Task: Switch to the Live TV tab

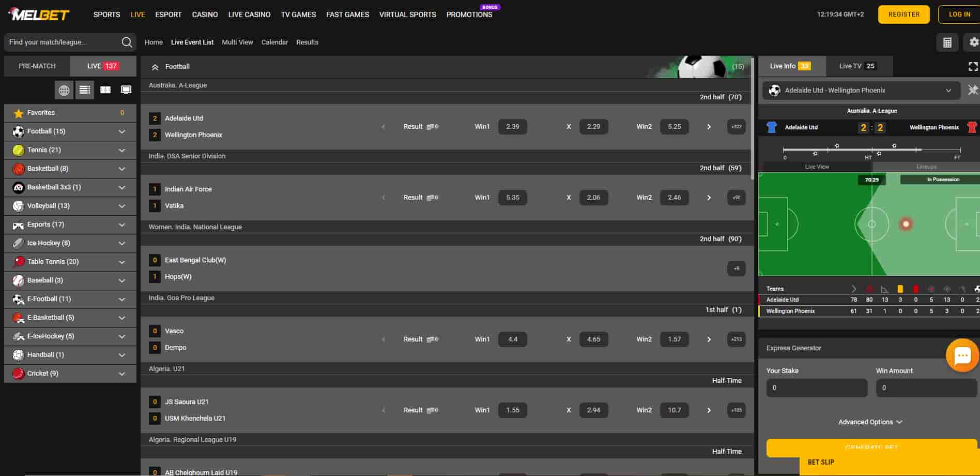Action: click(x=857, y=66)
